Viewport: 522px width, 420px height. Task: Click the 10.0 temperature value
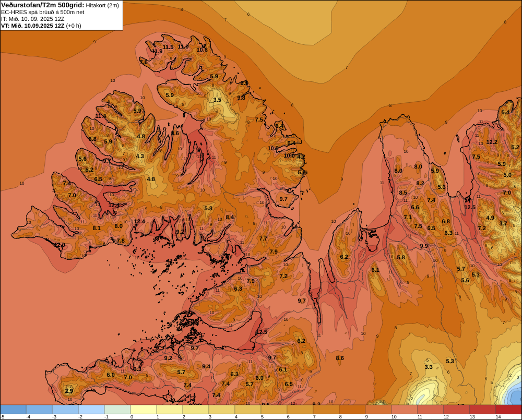tap(289, 156)
